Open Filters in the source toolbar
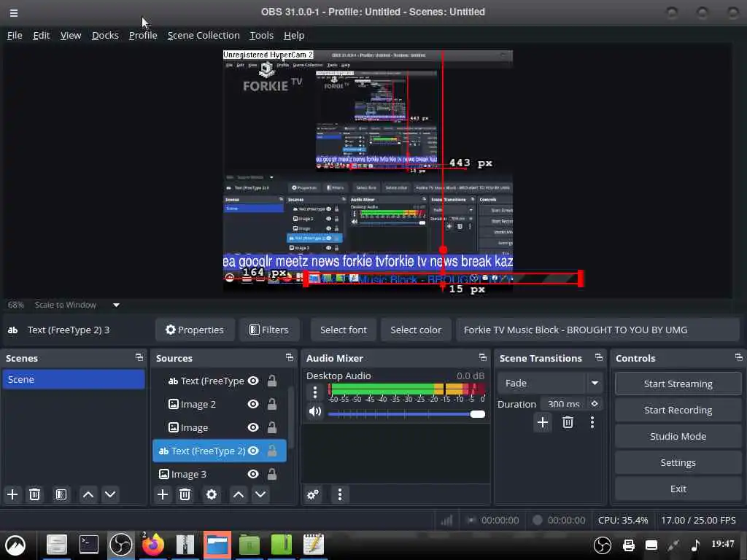This screenshot has height=560, width=747. click(x=269, y=330)
